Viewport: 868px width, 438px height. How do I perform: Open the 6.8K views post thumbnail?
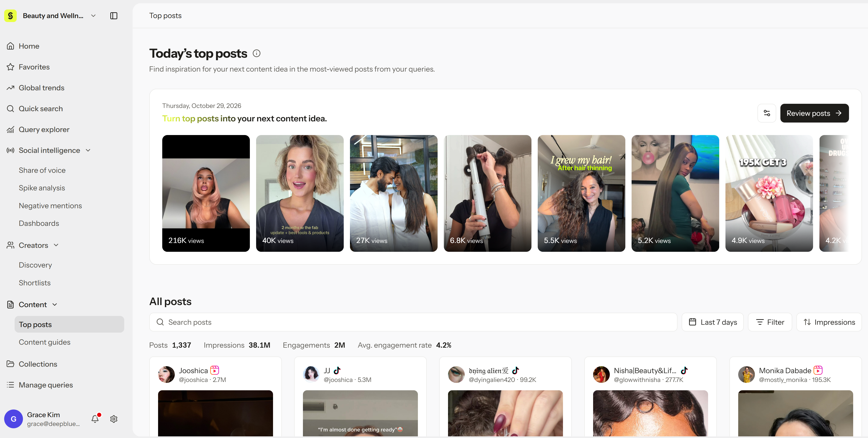pyautogui.click(x=487, y=193)
